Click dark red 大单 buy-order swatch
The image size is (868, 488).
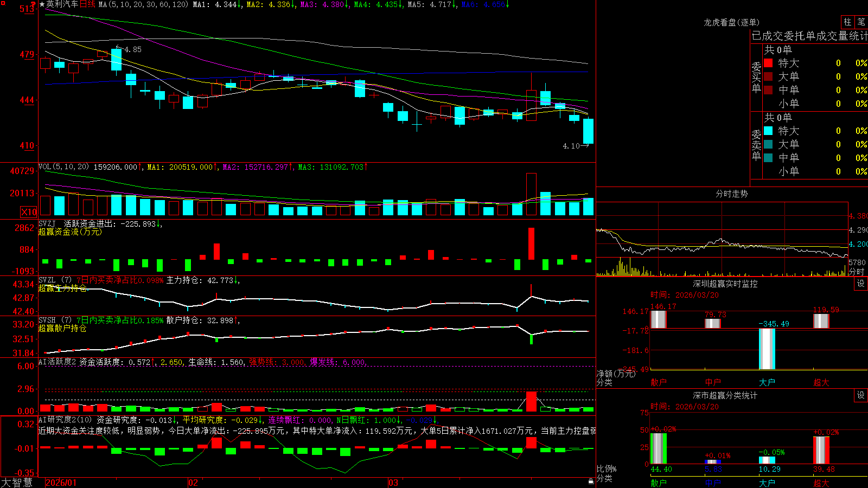click(x=768, y=76)
